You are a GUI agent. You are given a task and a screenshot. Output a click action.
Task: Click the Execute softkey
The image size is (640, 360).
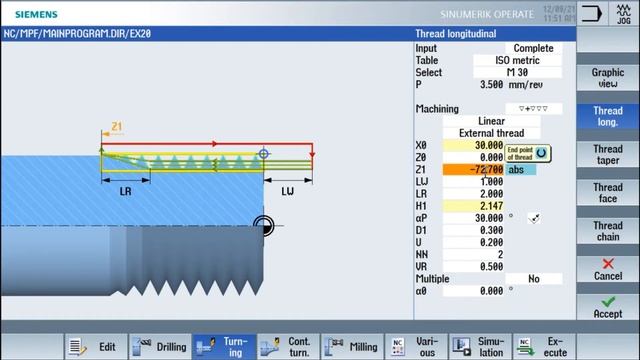545,347
